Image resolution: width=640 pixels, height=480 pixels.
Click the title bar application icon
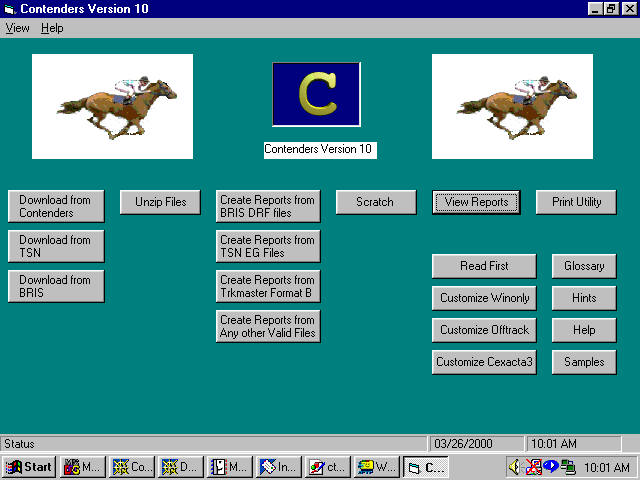coord(9,9)
